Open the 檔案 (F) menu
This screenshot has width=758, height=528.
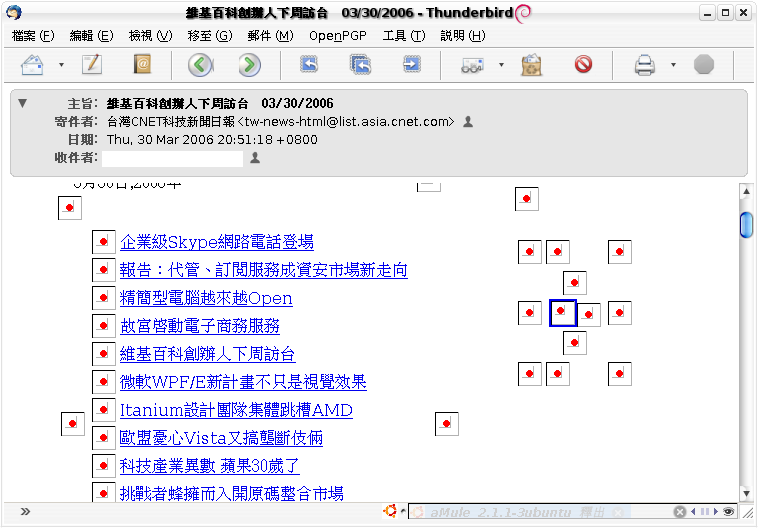click(33, 36)
